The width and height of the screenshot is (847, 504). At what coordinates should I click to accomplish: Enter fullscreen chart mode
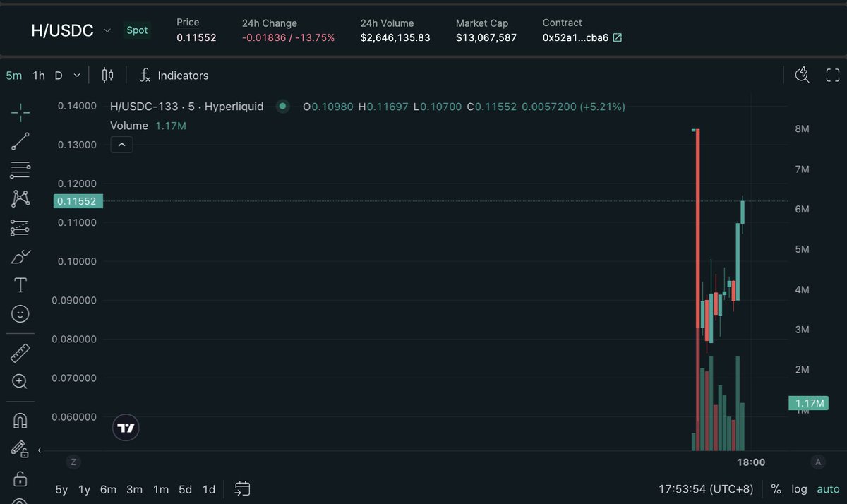833,76
